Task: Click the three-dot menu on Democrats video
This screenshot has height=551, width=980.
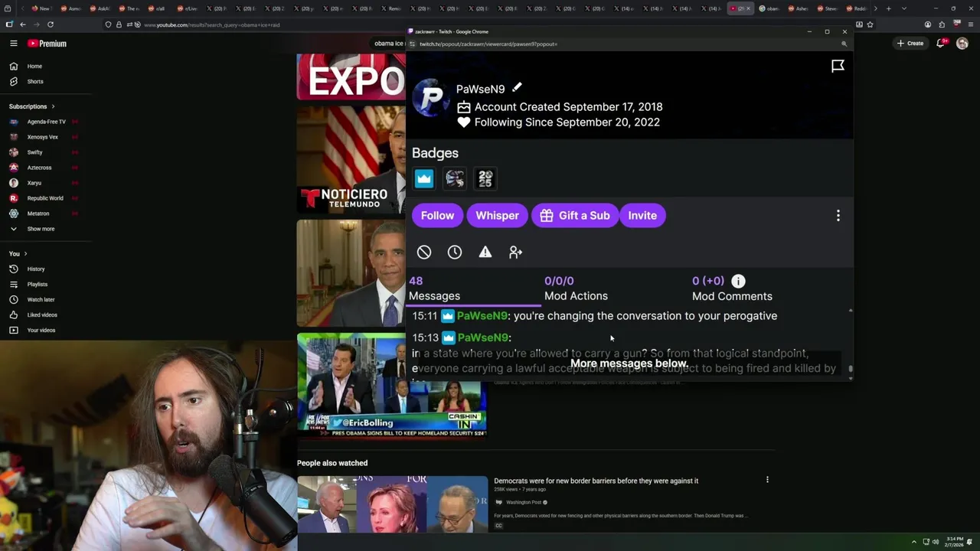Action: pos(767,480)
